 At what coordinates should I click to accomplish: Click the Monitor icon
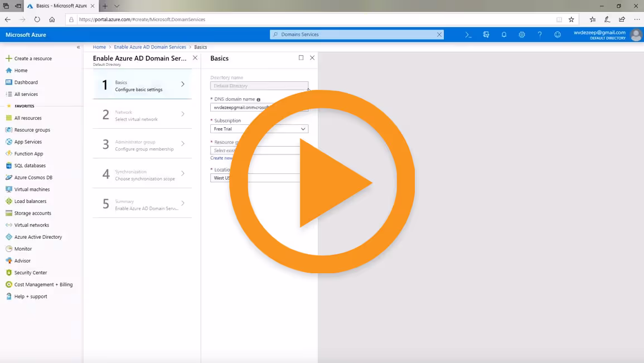click(8, 249)
